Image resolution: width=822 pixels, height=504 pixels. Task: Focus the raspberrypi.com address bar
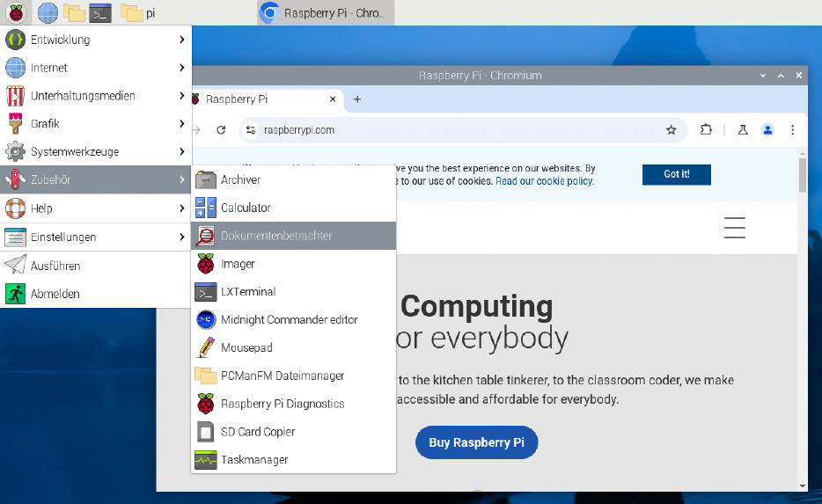[x=462, y=130]
